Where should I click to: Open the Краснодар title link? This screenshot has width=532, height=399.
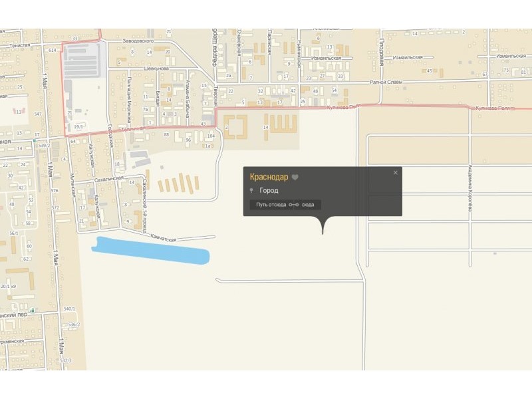(x=269, y=177)
